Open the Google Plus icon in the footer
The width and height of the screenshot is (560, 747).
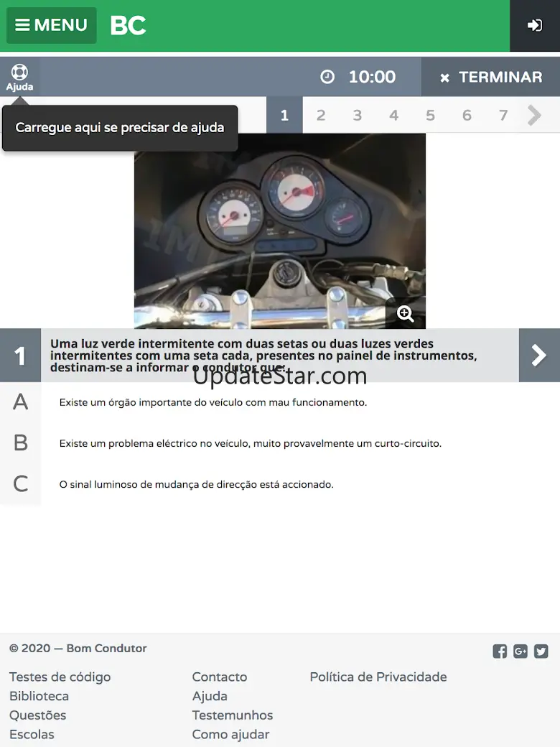click(521, 651)
